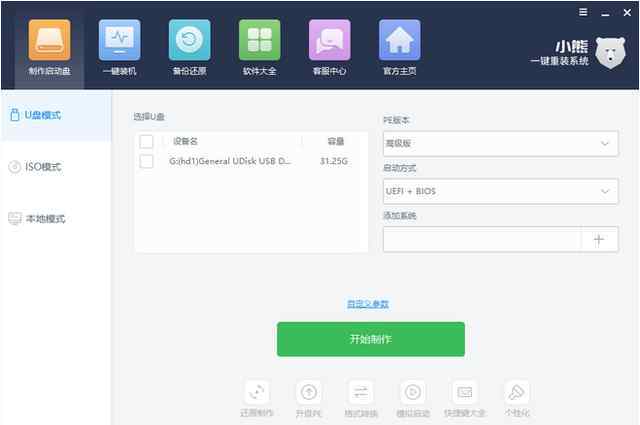The image size is (640, 425).
Task: Open the 个性化 personalization tool
Action: [x=517, y=399]
